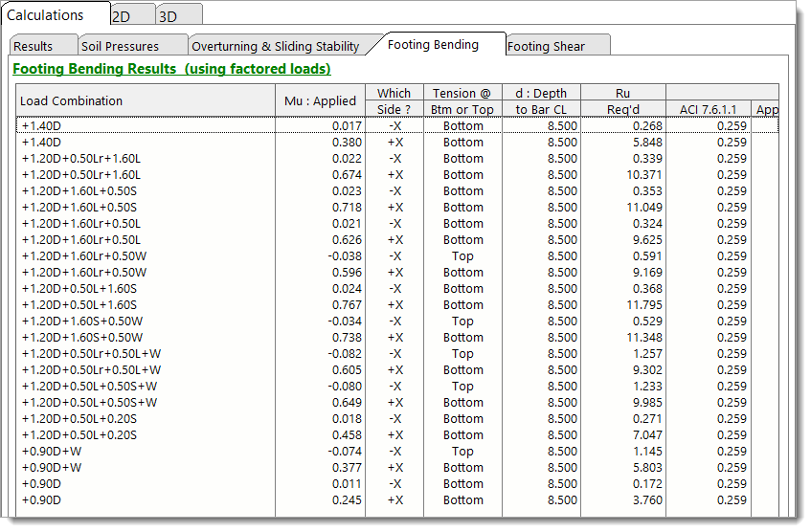Viewport: 811px width, 532px height.
Task: Click the Mu : Applied column header
Action: 320,100
